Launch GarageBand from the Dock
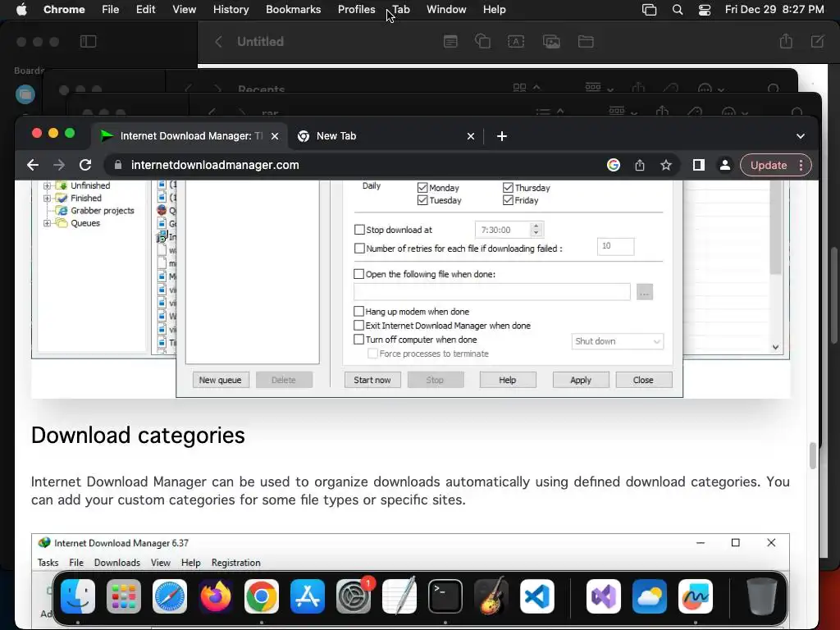The image size is (840, 630). [x=491, y=596]
